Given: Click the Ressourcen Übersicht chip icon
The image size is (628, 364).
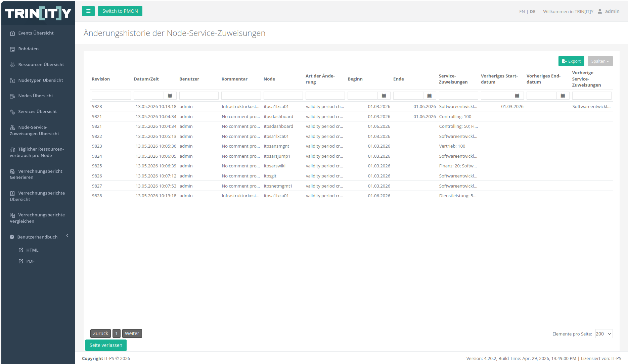Looking at the screenshot, I should (12, 65).
